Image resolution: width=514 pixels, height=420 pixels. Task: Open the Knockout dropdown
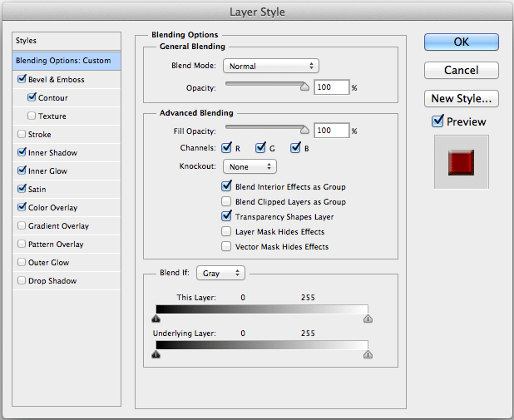pyautogui.click(x=248, y=167)
